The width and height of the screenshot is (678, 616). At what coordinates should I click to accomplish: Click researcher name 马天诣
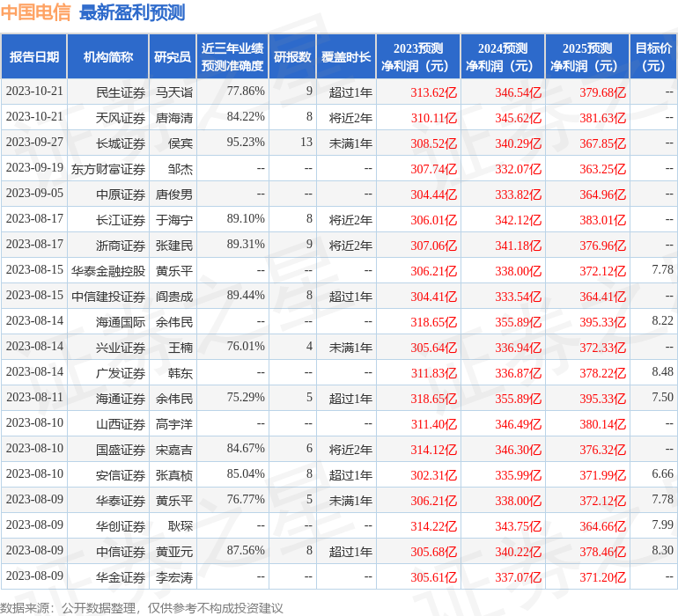coord(173,92)
